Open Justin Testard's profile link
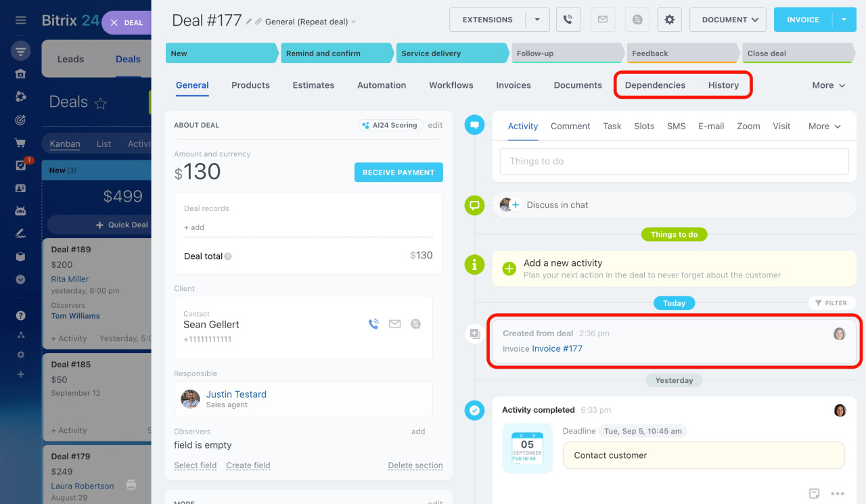 [236, 394]
